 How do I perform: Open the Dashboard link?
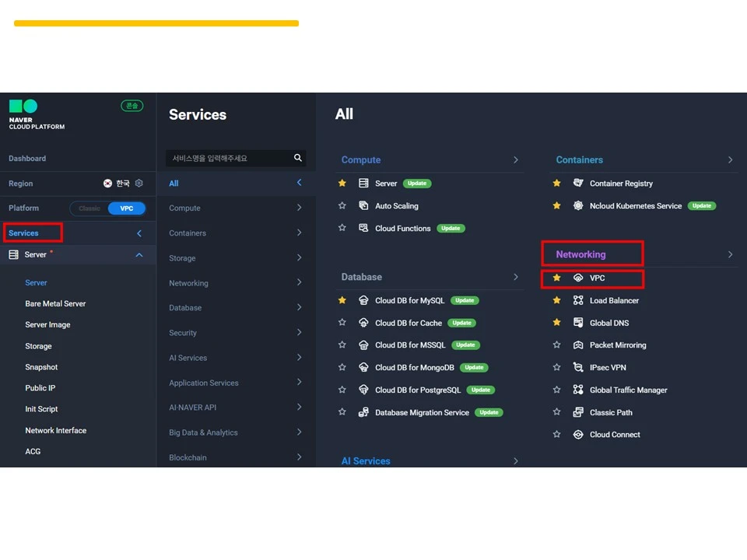coord(27,159)
